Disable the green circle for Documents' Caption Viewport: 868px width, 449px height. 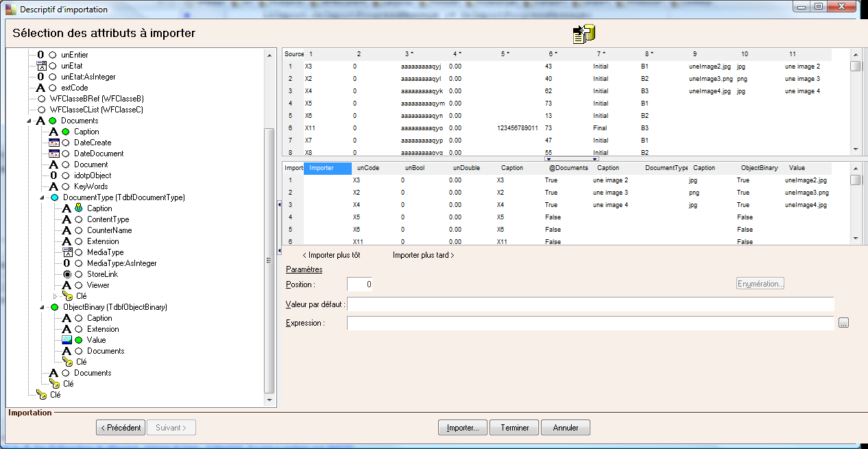[x=65, y=132]
